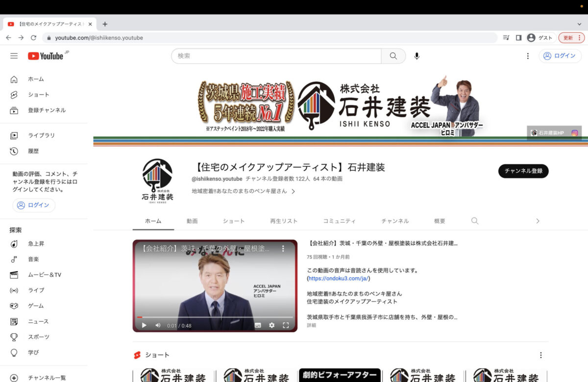Enter fullscreen on the featured video
588x382 pixels.
[x=286, y=325]
